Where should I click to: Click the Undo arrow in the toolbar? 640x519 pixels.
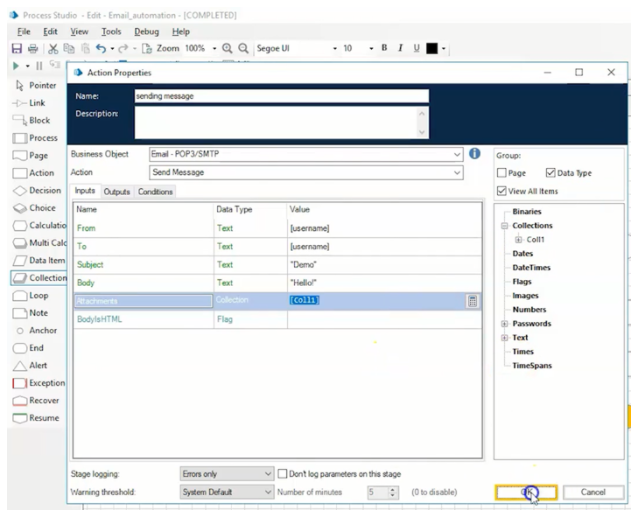(x=100, y=48)
